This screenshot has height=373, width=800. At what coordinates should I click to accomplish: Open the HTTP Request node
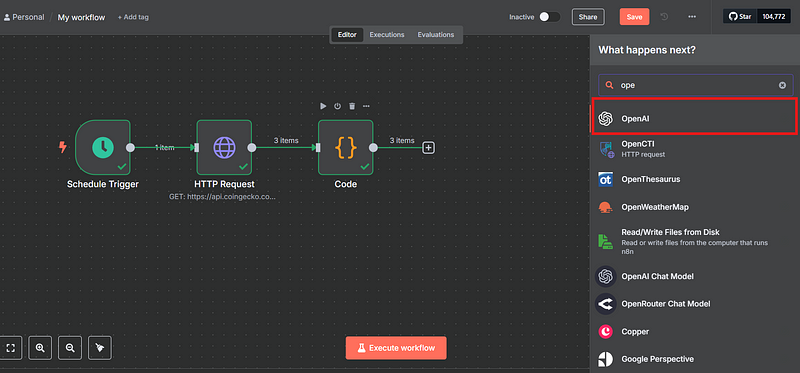(x=224, y=147)
